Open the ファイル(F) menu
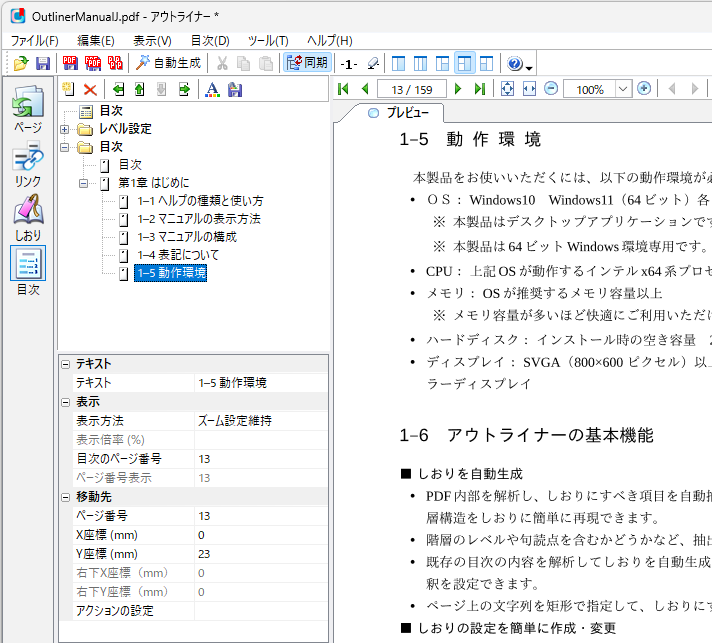 (35, 41)
